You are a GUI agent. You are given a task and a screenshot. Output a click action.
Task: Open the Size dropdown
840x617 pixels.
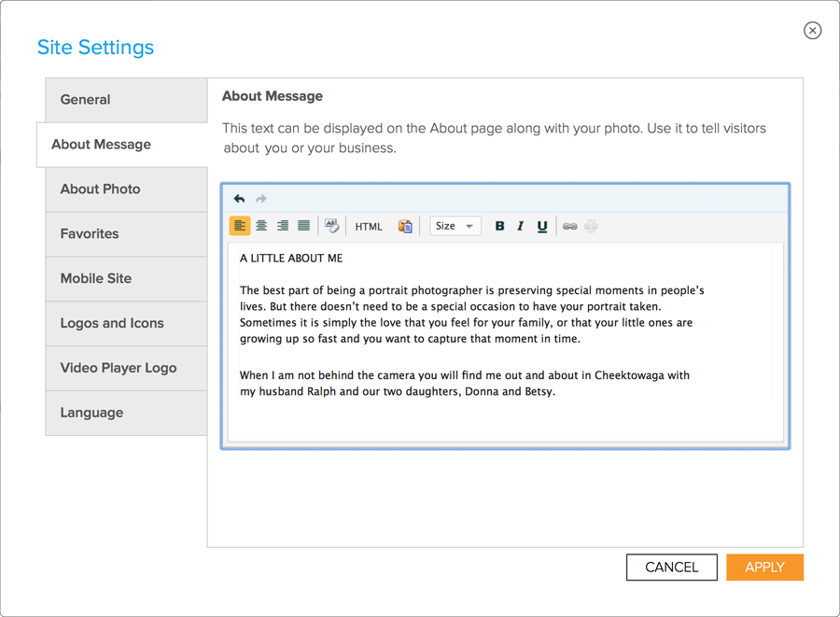point(455,226)
